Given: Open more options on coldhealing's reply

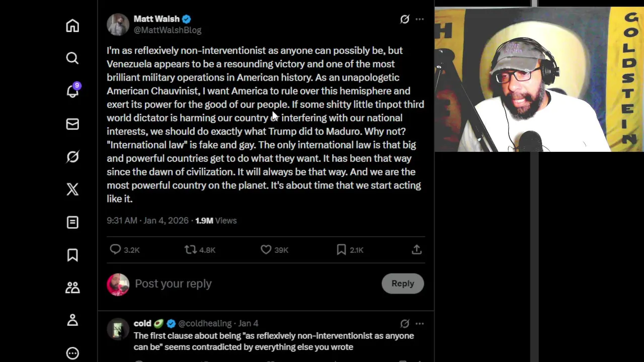Looking at the screenshot, I should pyautogui.click(x=420, y=323).
